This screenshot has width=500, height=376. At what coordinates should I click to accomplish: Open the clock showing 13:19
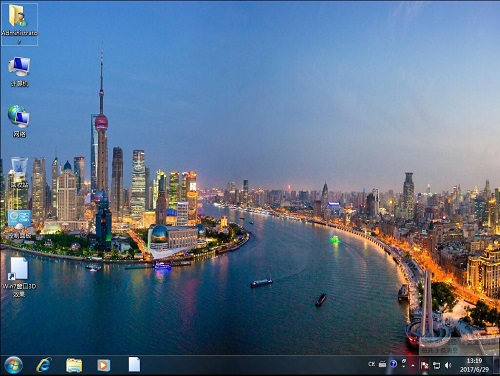coord(474,365)
